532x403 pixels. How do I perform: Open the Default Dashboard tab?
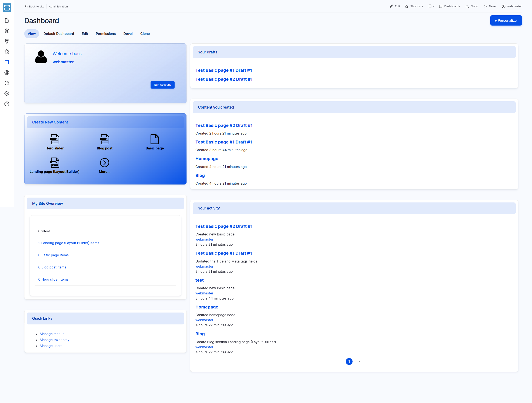pyautogui.click(x=59, y=34)
